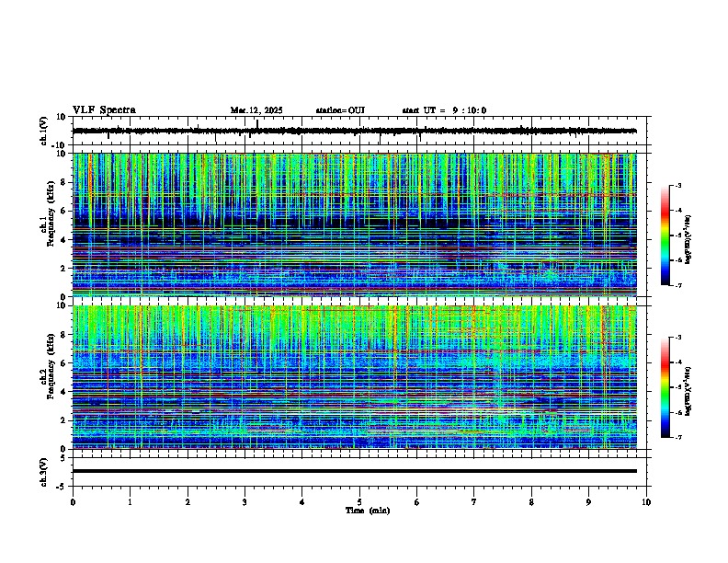Click the ch.2 color scale bar
This screenshot has width=728, height=563.
click(665, 387)
